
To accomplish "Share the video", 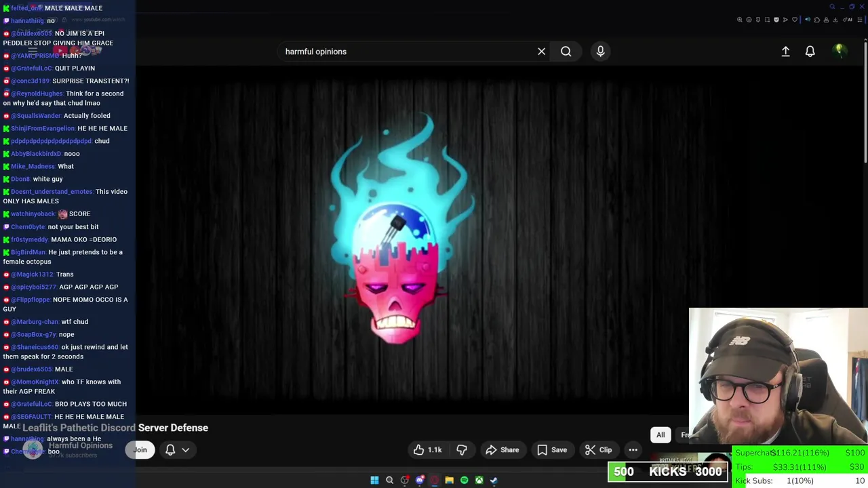I will (x=502, y=449).
